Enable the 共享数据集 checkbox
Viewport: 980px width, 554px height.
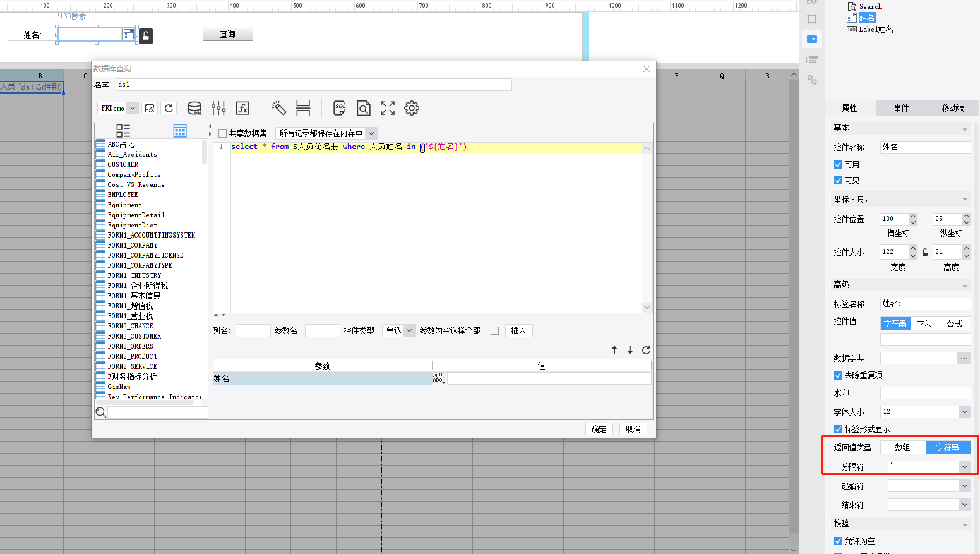(x=223, y=133)
